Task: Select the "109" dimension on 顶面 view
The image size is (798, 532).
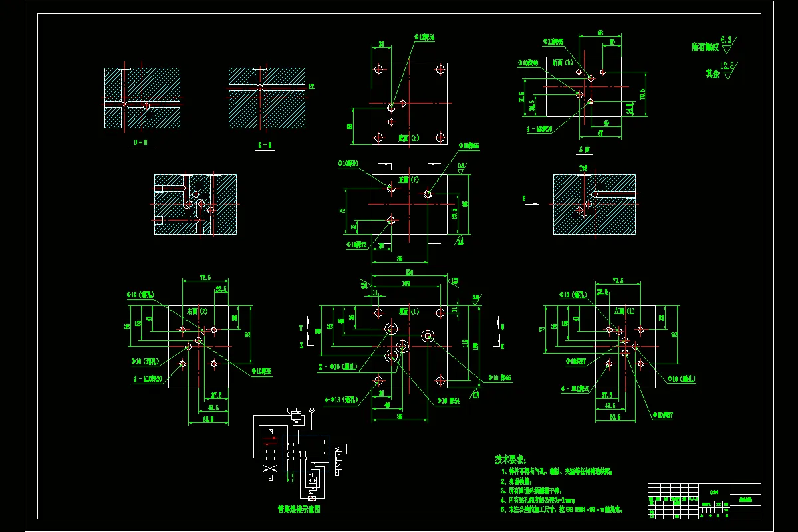Action: 405,283
